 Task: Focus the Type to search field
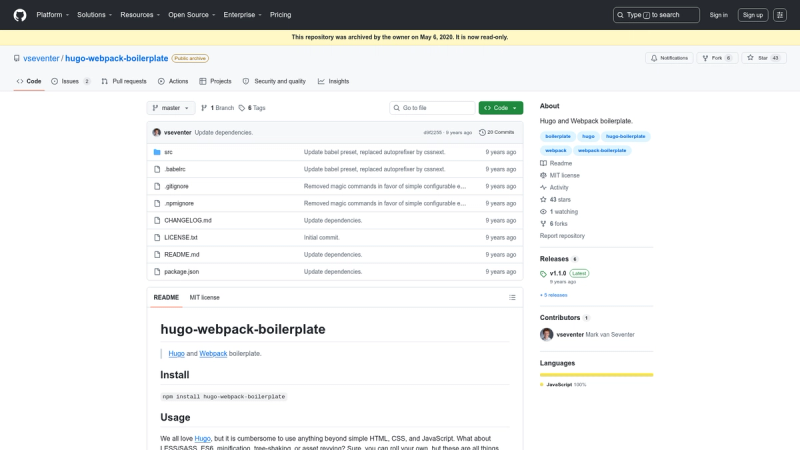[656, 15]
